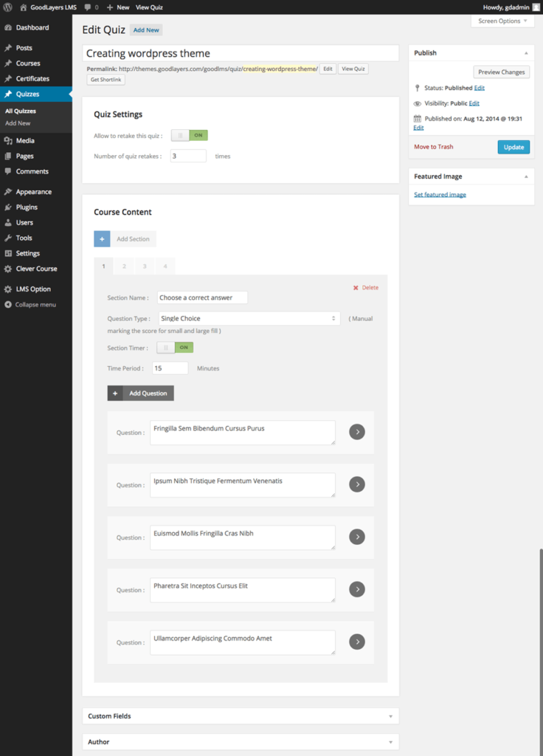543x756 pixels.
Task: Switch to section tab 2
Action: tap(123, 266)
